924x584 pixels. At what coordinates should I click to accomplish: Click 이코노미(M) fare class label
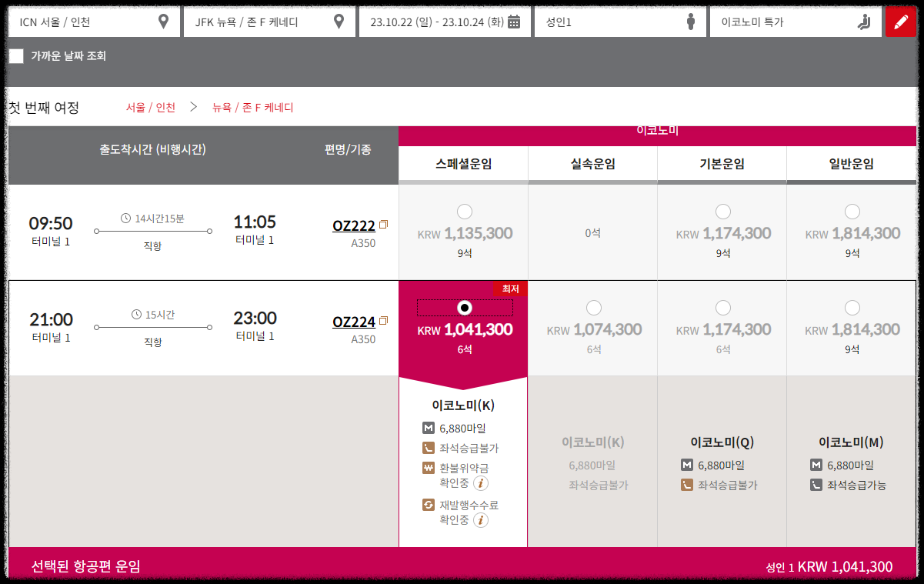(851, 442)
